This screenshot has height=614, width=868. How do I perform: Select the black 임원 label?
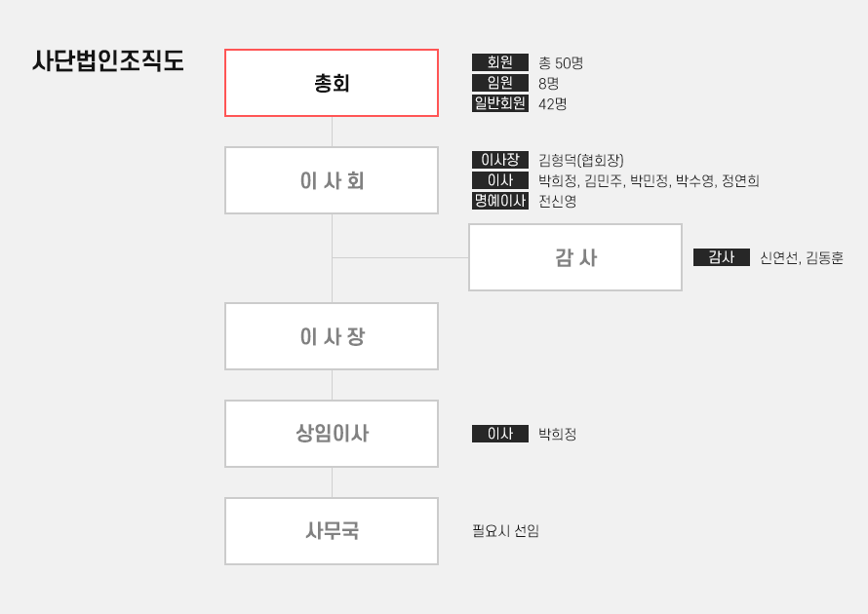[500, 83]
